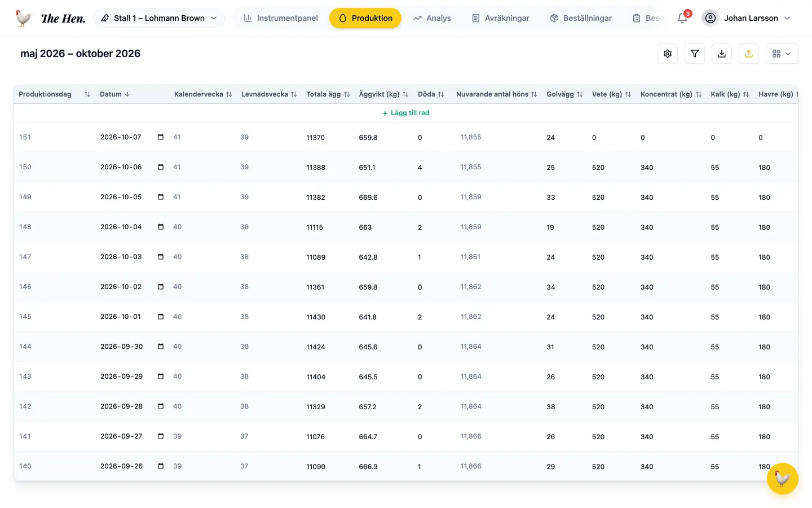Viewport: 812px width, 508px height.
Task: Click the download icon button
Action: point(722,54)
